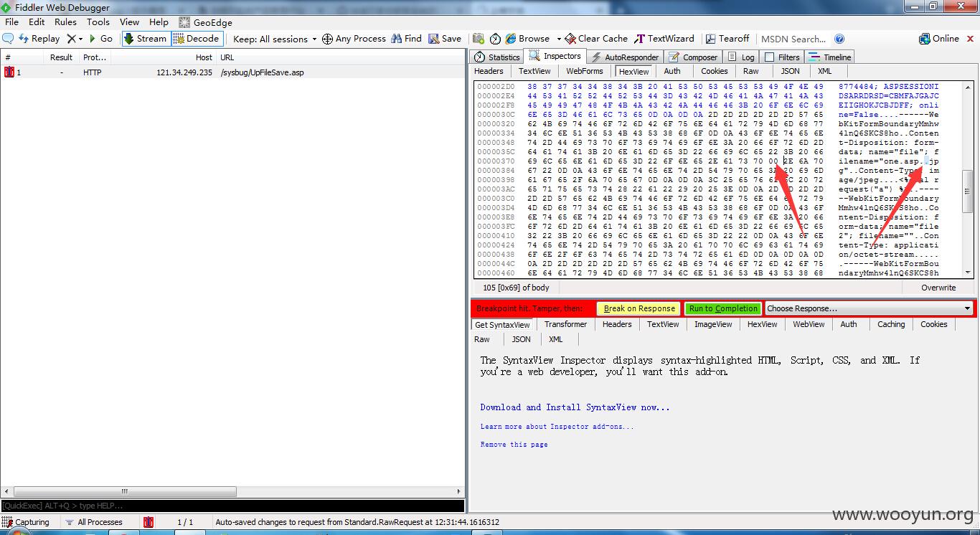Open the Composer tab
Screen dimensions: 980x535
click(693, 57)
